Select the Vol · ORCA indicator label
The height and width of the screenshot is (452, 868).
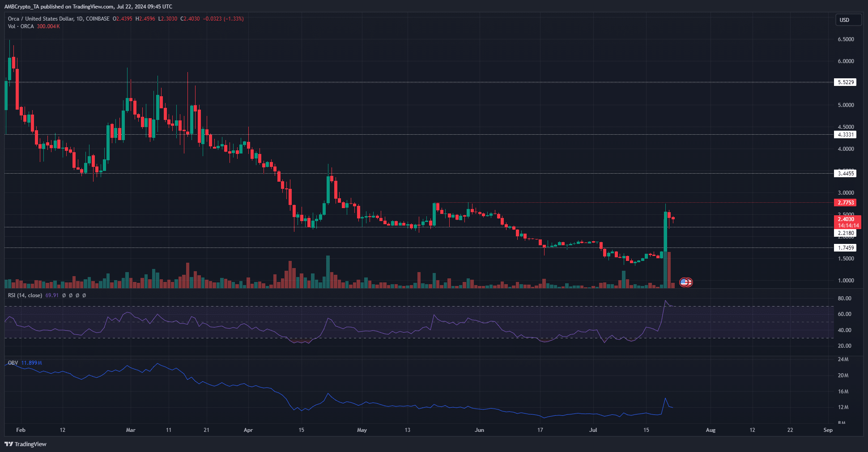point(21,26)
